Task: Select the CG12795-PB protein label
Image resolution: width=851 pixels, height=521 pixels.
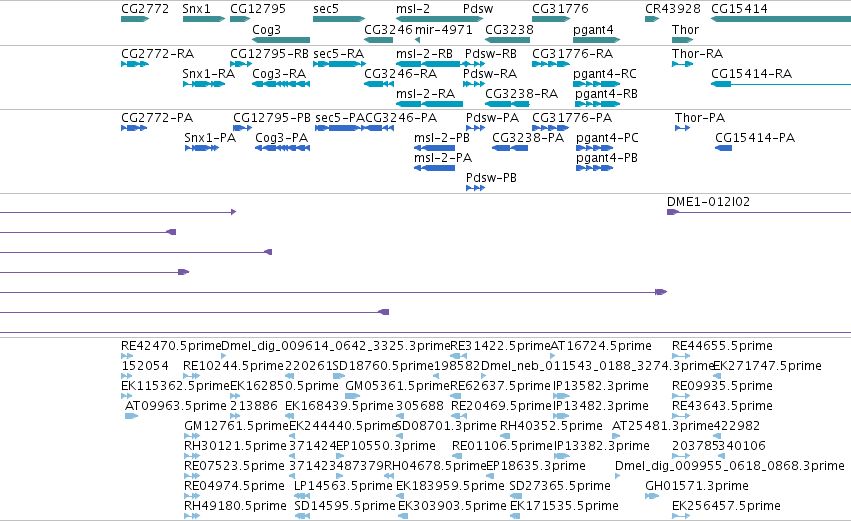Action: pos(272,118)
